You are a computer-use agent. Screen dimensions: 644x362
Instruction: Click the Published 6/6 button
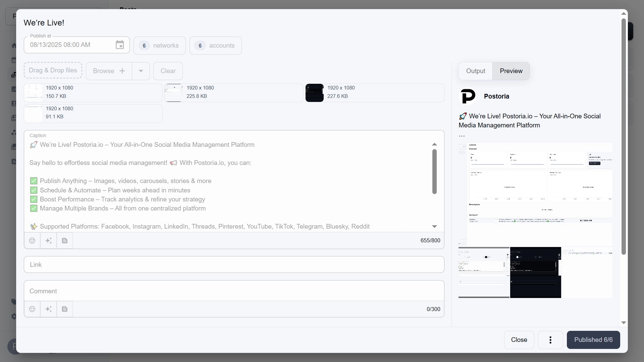click(x=593, y=340)
